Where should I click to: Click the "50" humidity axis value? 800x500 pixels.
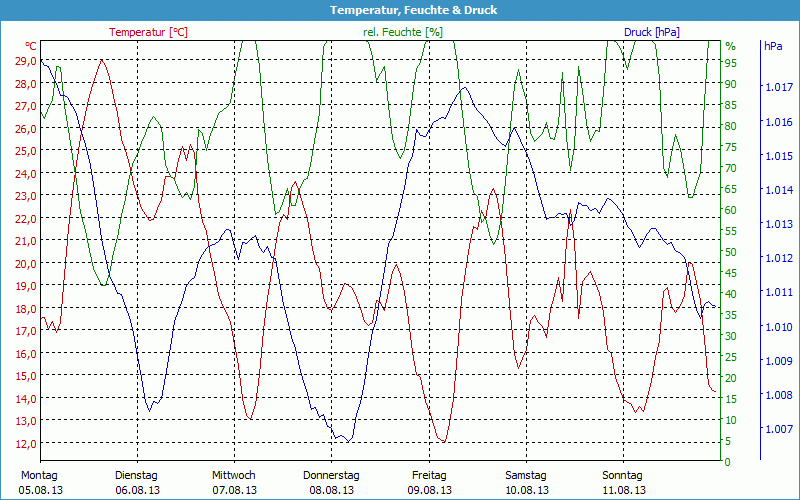(x=731, y=252)
